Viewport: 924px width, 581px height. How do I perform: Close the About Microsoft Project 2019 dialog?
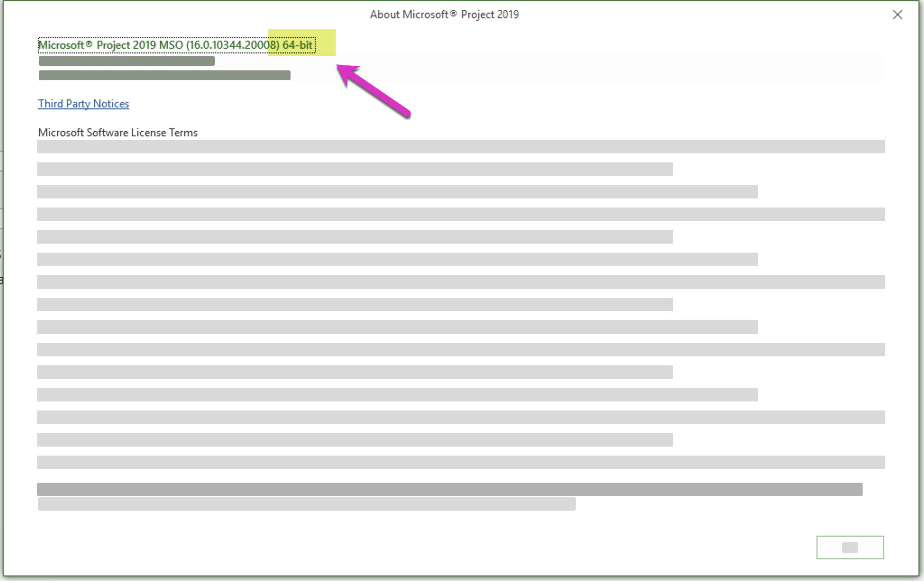point(897,15)
